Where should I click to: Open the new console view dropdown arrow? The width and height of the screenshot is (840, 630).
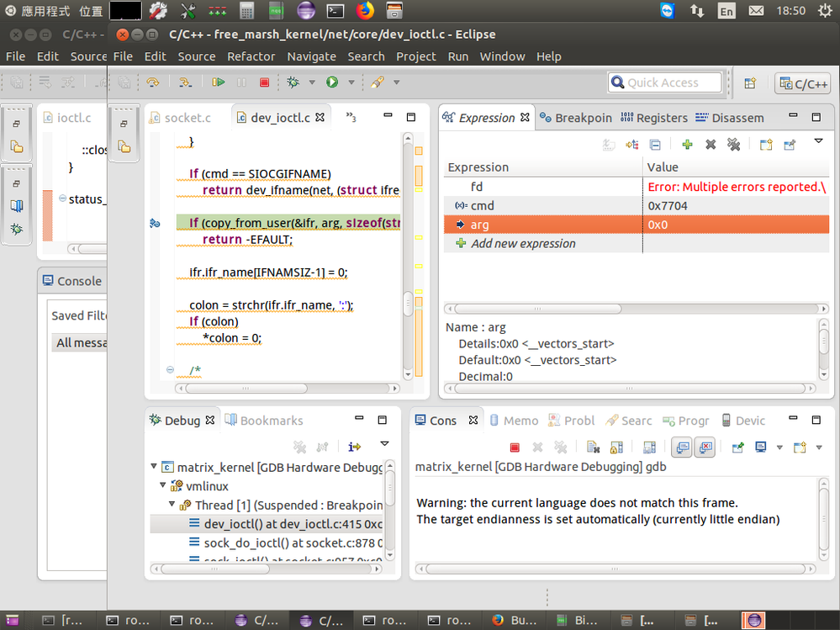[819, 447]
